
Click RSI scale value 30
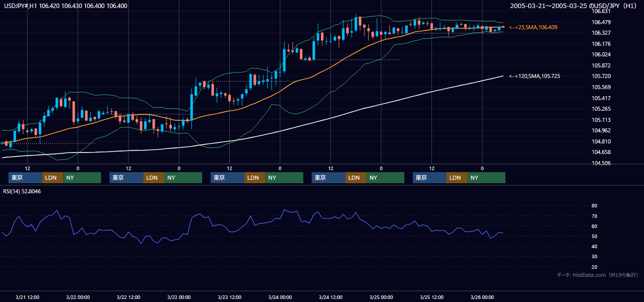595,256
